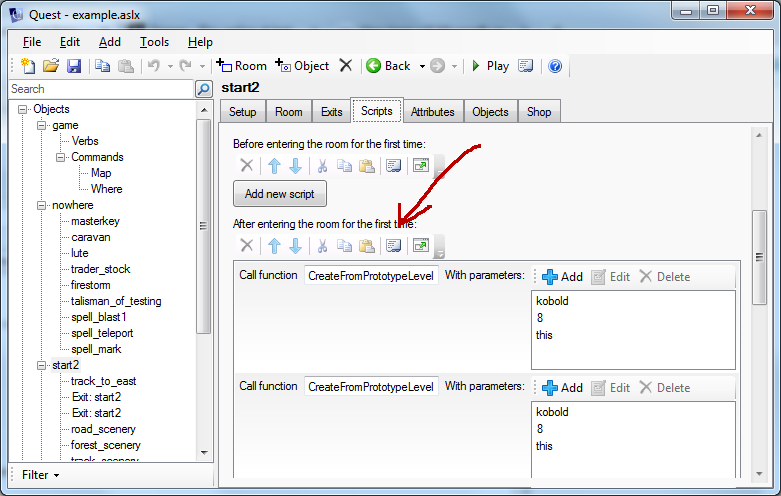Open code view in 'Before entering' toolbar
781x496 pixels.
pos(393,165)
